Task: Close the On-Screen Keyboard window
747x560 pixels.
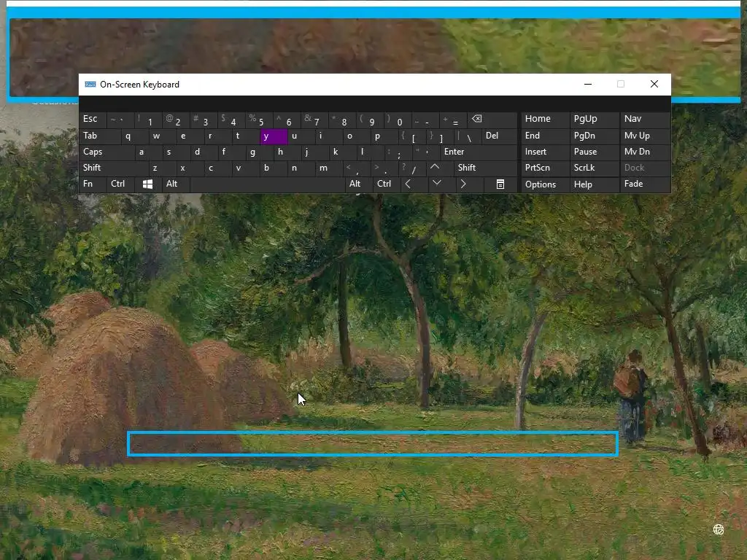Action: 654,85
